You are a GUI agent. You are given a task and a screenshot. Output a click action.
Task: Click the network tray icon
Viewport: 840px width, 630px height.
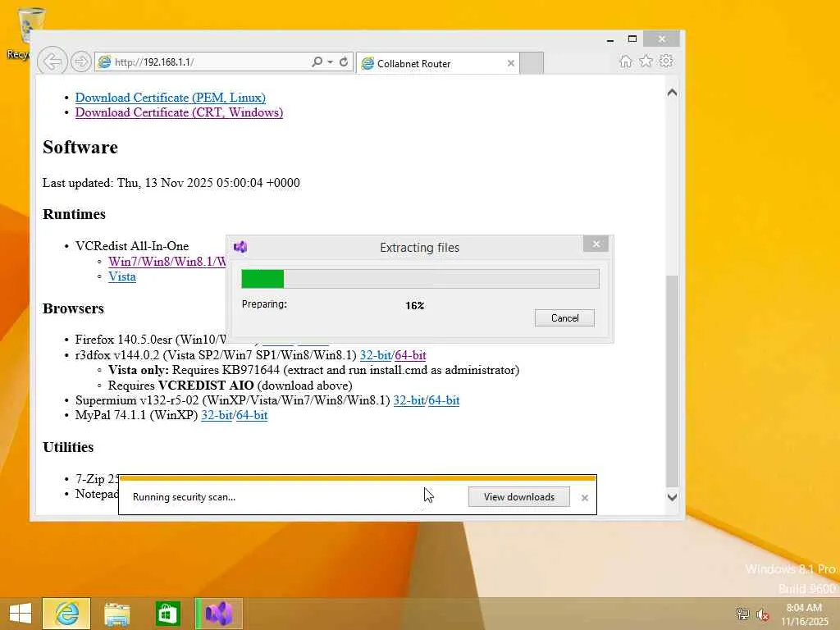pyautogui.click(x=742, y=614)
